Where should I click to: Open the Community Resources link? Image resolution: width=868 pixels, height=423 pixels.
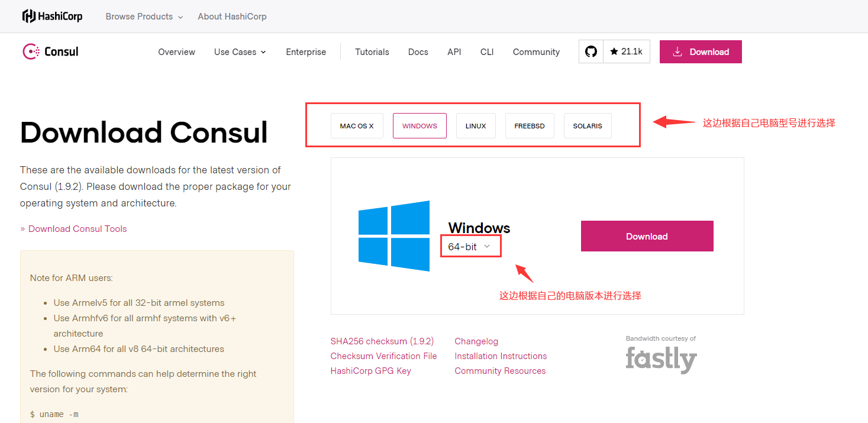(x=500, y=371)
